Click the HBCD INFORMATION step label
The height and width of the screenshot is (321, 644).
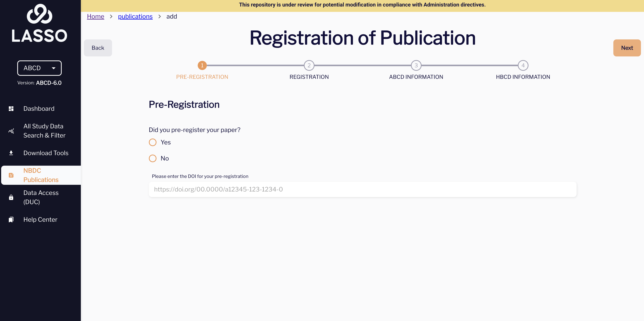pyautogui.click(x=523, y=77)
